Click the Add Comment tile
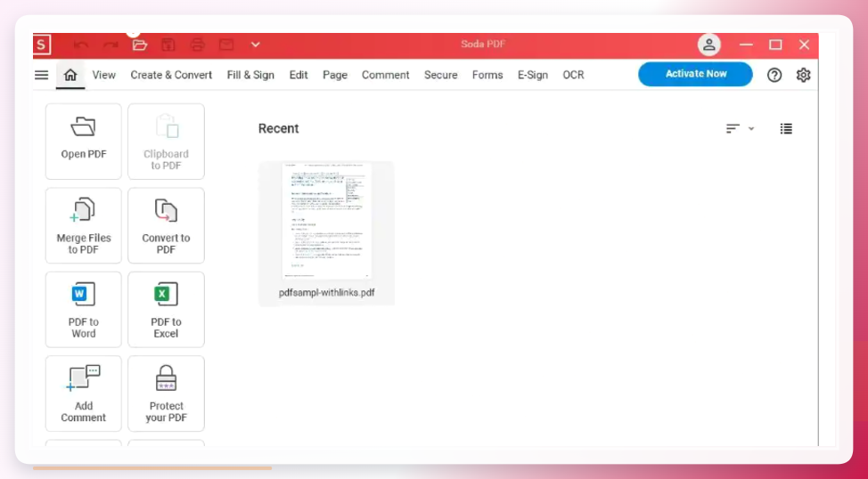This screenshot has width=868, height=479. (x=84, y=394)
